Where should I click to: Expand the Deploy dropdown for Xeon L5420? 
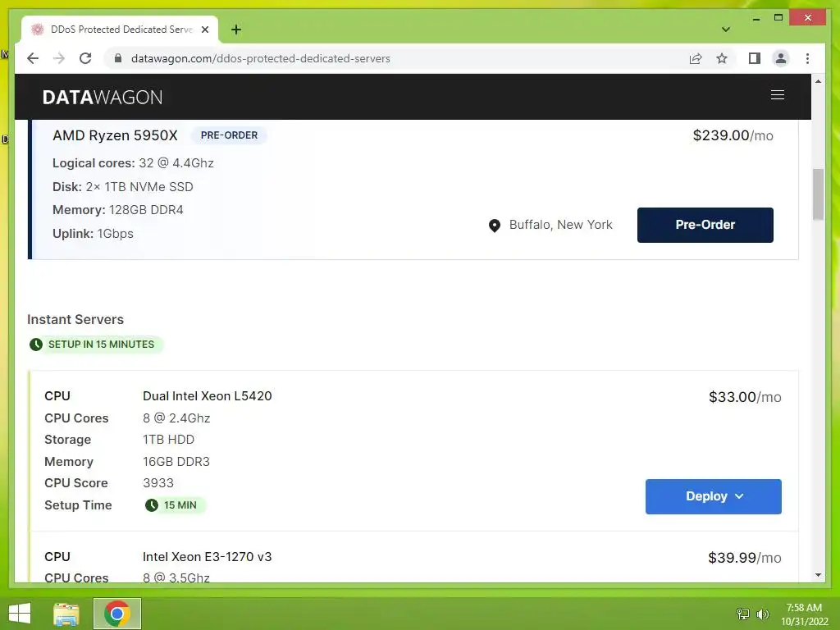click(713, 496)
